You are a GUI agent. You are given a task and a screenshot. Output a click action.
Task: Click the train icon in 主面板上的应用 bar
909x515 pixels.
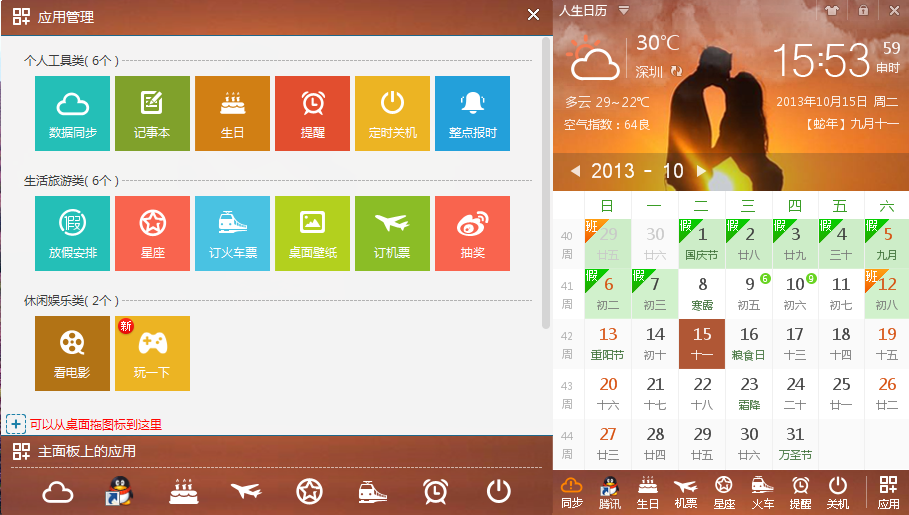[x=373, y=492]
